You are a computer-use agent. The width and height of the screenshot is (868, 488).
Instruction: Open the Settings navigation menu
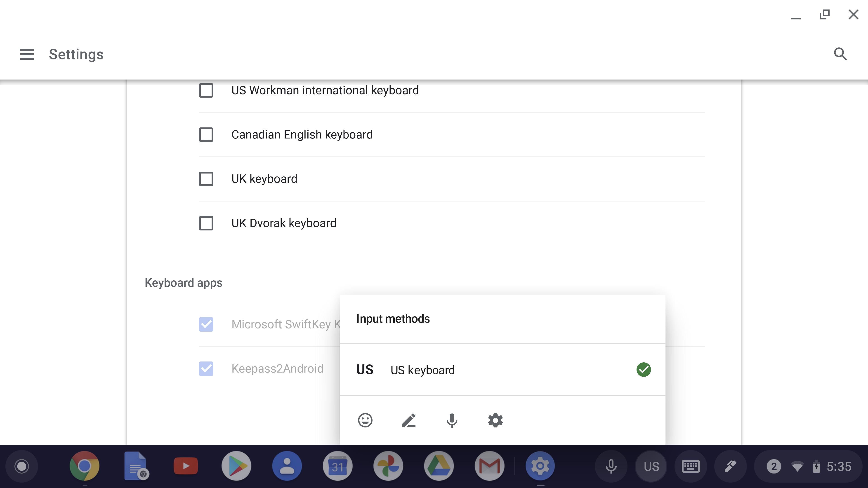(x=27, y=54)
